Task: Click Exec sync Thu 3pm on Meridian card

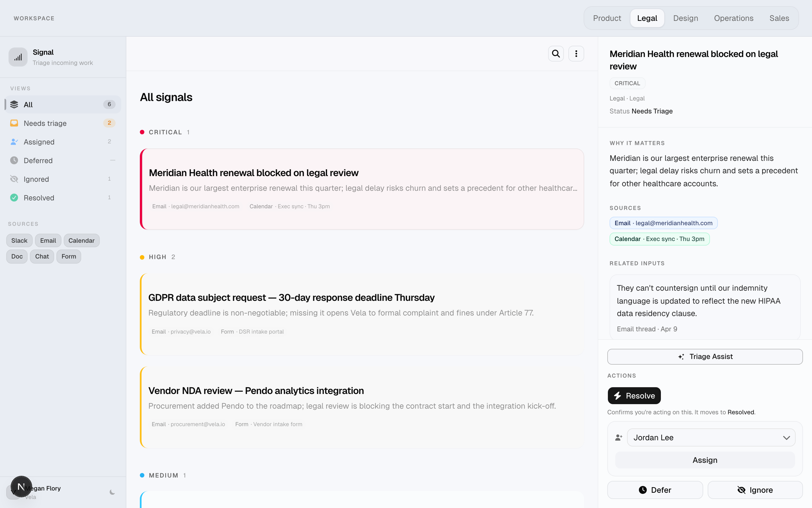Action: [290, 206]
